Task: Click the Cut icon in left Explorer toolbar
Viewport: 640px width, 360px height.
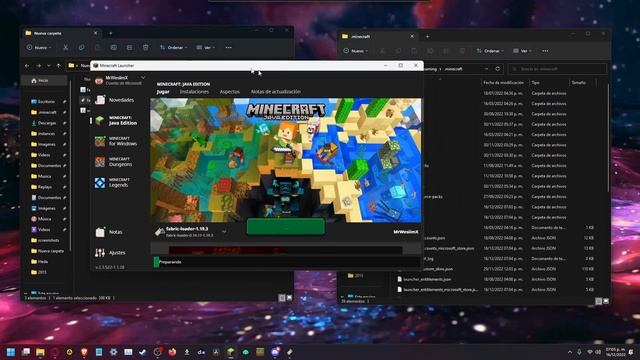Action: pyautogui.click(x=65, y=48)
